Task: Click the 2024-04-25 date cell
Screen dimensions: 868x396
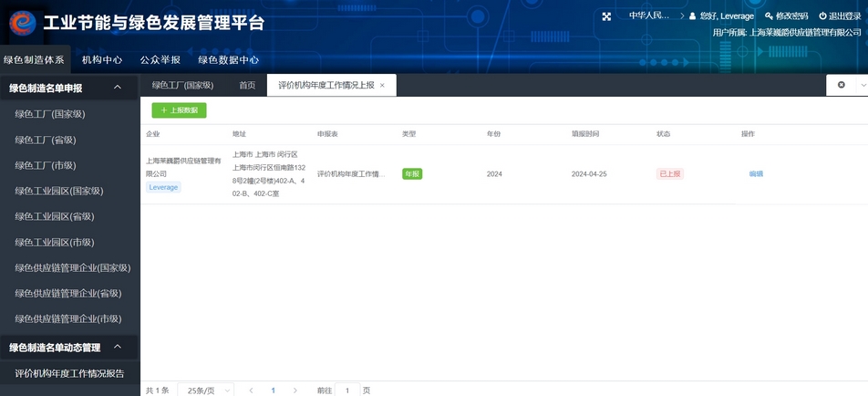Action: pyautogui.click(x=589, y=174)
